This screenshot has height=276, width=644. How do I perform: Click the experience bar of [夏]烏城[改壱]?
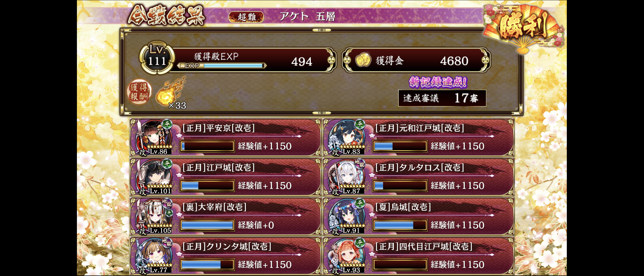[400, 225]
